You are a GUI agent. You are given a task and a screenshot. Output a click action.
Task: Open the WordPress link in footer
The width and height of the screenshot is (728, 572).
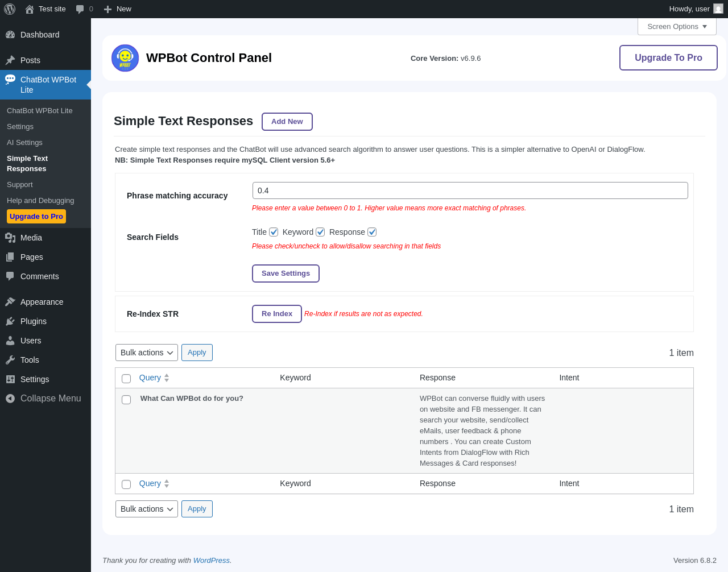tap(211, 561)
